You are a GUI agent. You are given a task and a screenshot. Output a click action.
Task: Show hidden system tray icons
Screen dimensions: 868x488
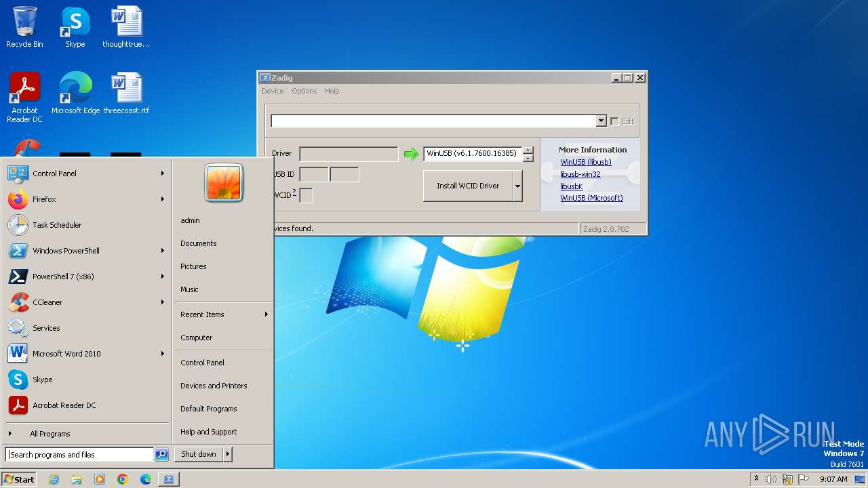756,479
